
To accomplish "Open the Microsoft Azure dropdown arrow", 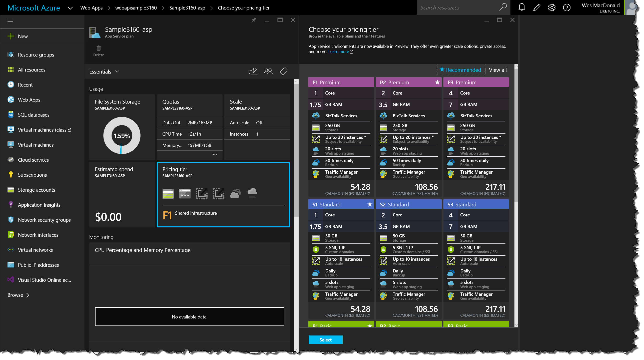I will (70, 8).
